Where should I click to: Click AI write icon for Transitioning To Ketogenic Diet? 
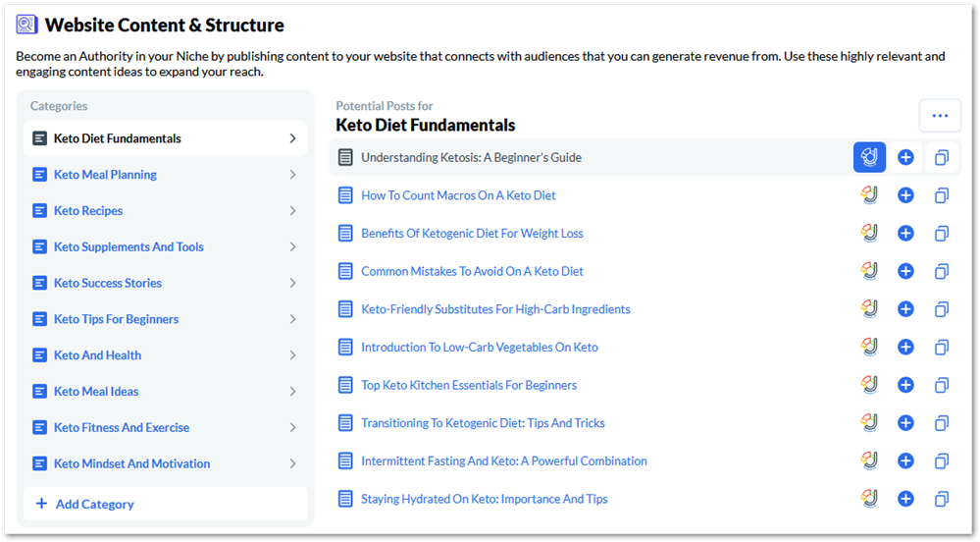(869, 423)
